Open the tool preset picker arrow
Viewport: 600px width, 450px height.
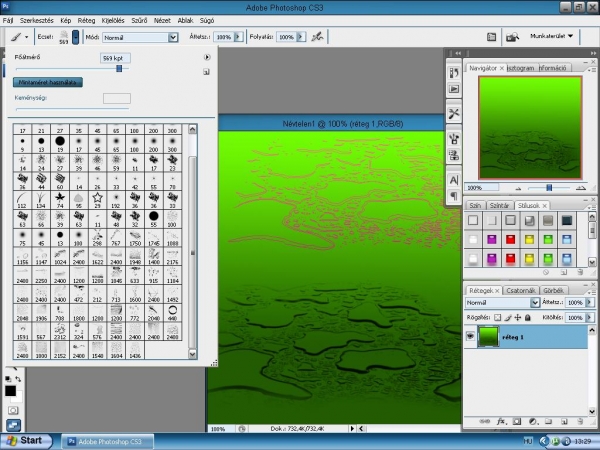pyautogui.click(x=26, y=37)
